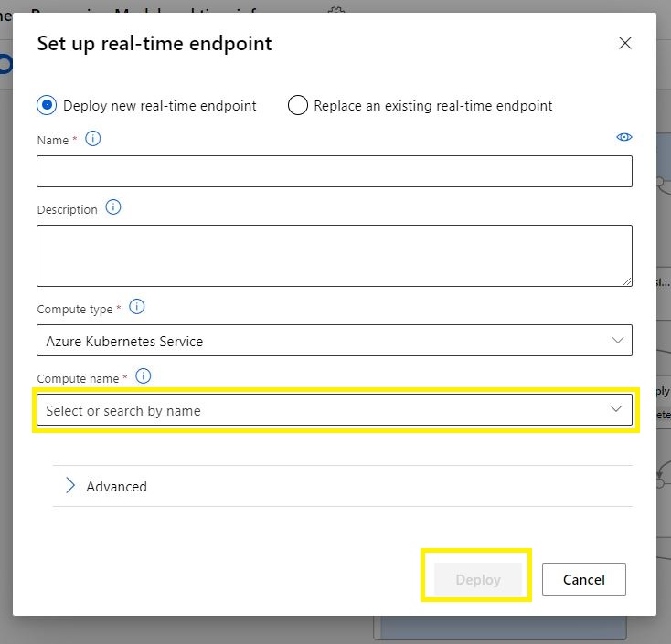Click the Compute name info icon
Screen dimensions: 671x644
(x=143, y=376)
